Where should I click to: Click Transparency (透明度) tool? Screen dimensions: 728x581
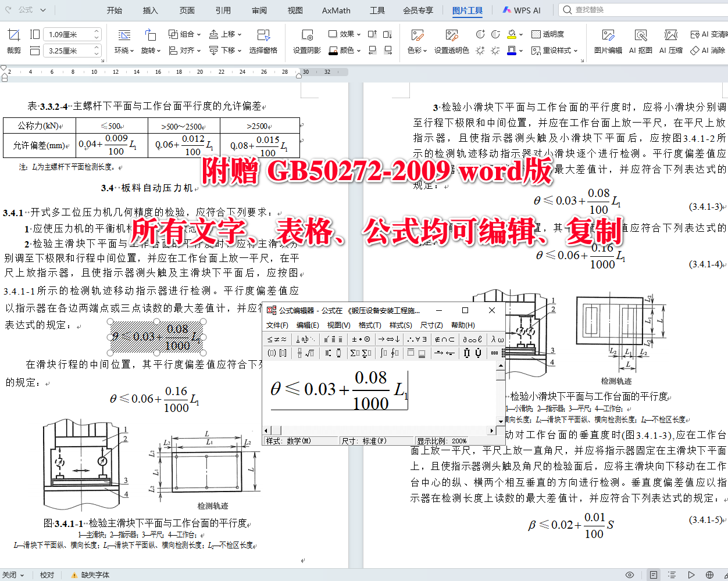548,34
